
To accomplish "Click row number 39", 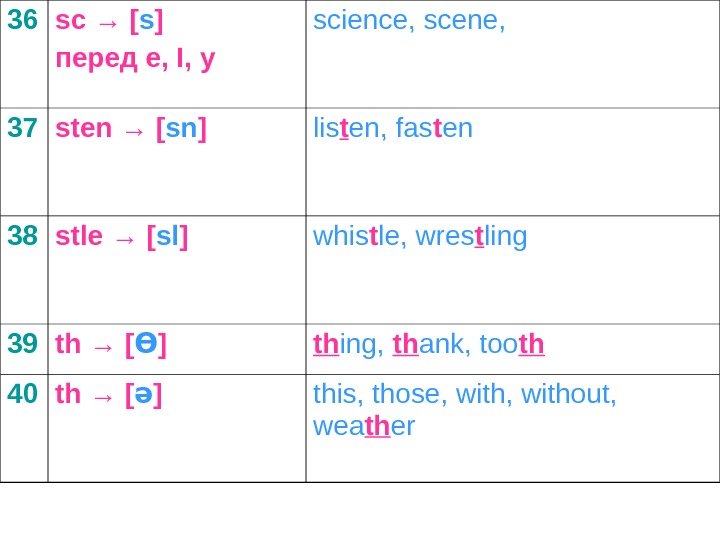I will [22, 344].
